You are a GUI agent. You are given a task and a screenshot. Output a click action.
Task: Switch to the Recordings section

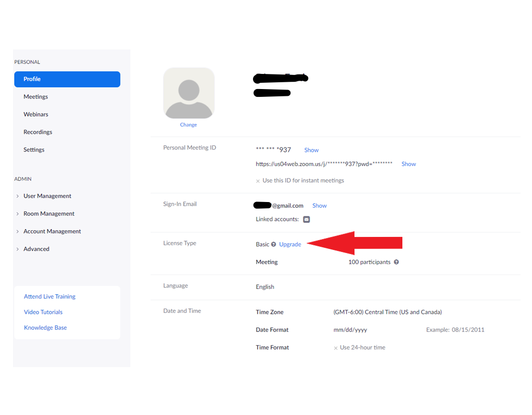[37, 132]
